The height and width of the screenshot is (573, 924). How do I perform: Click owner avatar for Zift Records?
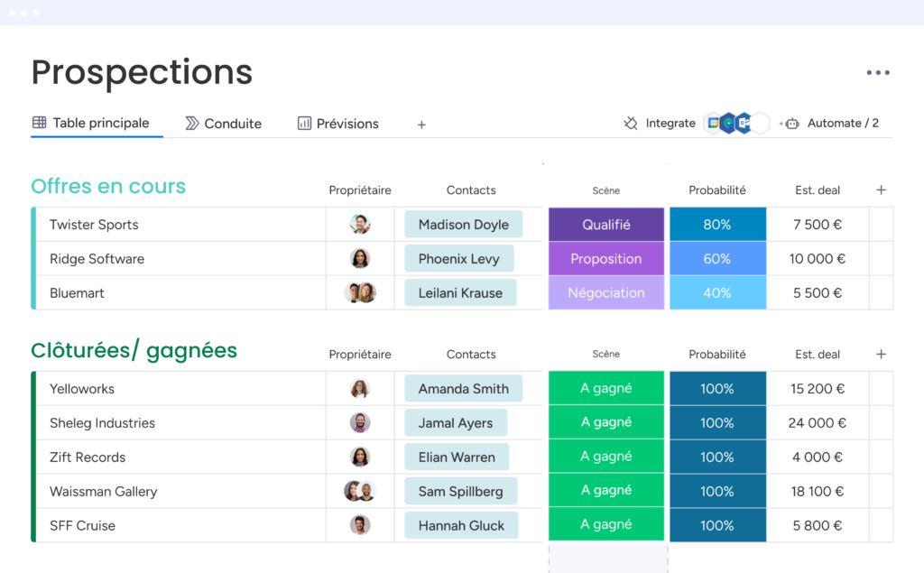(x=359, y=457)
